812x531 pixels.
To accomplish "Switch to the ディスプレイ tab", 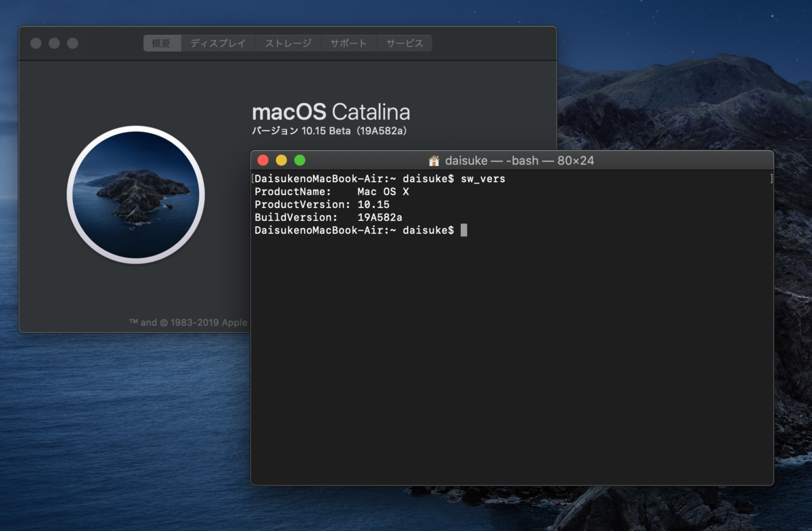I will [218, 43].
